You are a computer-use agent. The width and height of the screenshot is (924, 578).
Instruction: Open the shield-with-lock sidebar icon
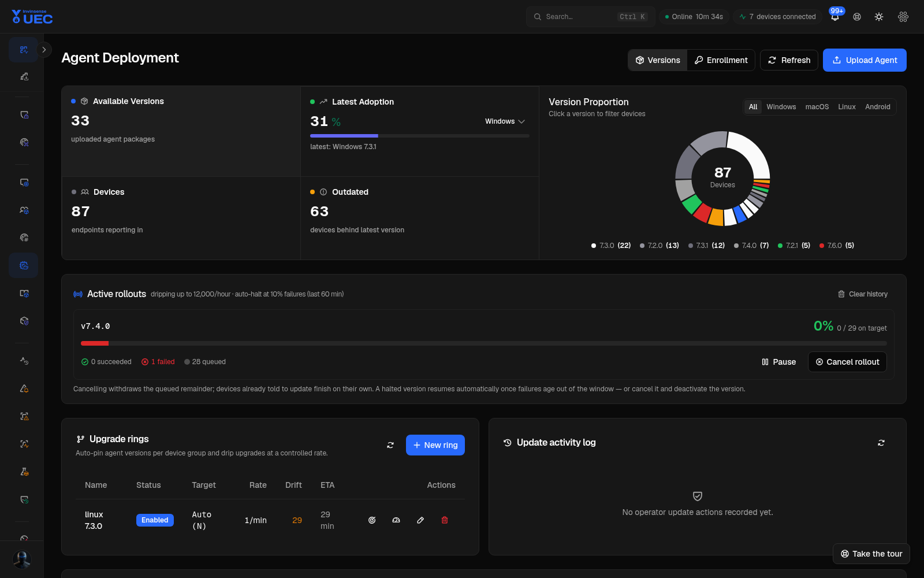[24, 115]
